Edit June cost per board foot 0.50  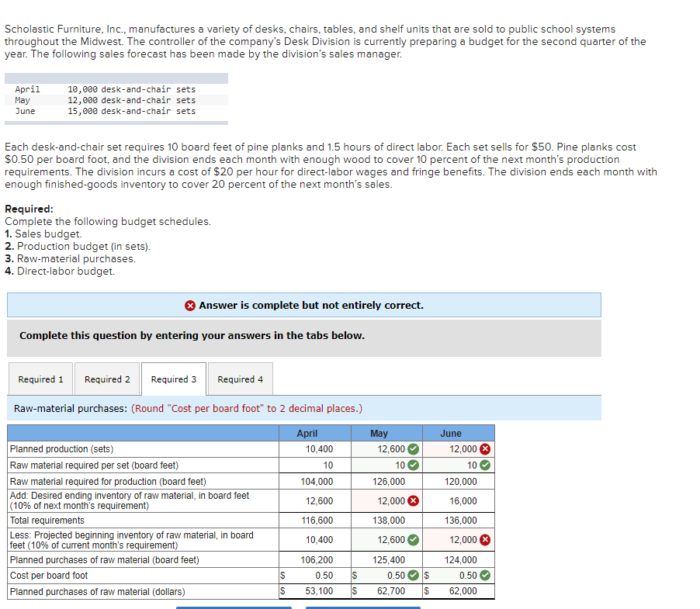tap(459, 576)
